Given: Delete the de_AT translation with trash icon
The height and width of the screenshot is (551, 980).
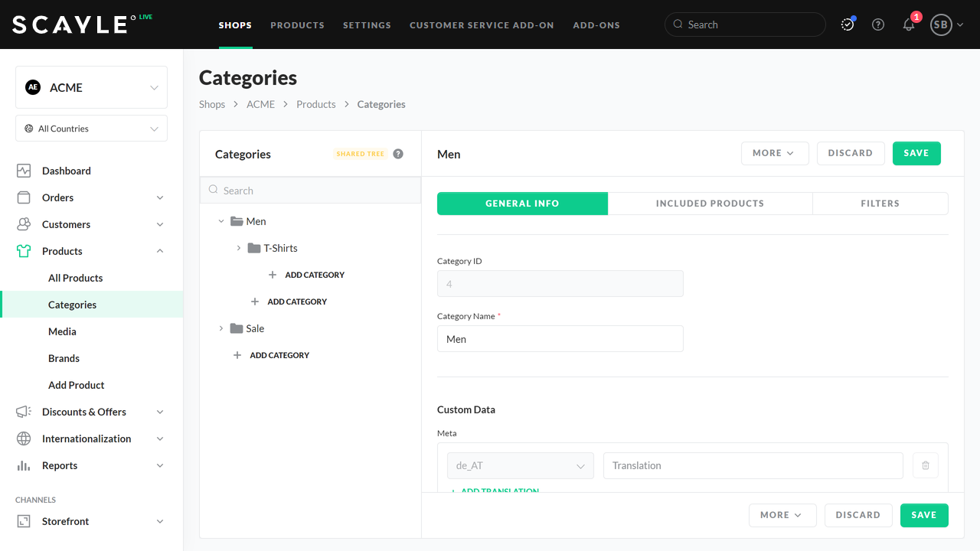Looking at the screenshot, I should [925, 465].
